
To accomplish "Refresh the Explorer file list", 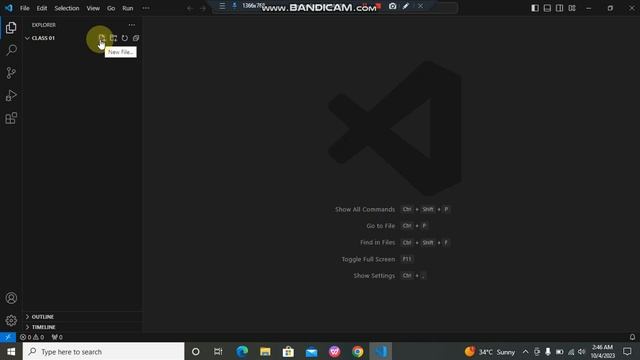I will pyautogui.click(x=124, y=38).
